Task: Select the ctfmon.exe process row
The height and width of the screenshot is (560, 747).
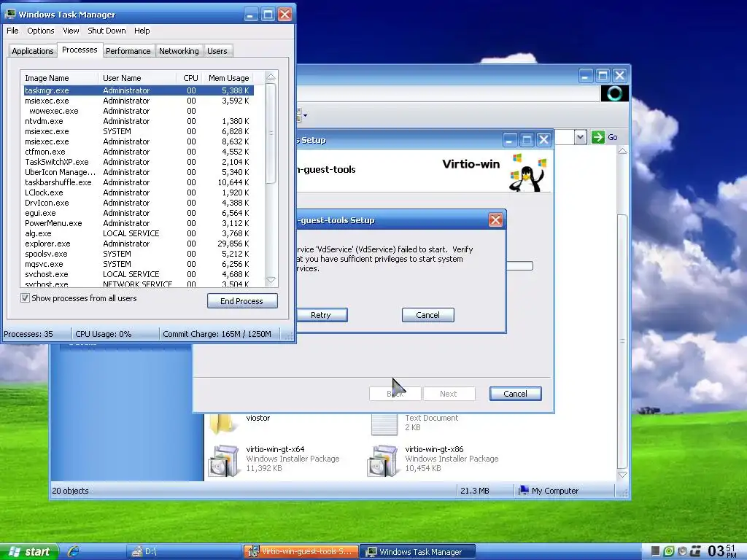Action: pyautogui.click(x=138, y=152)
